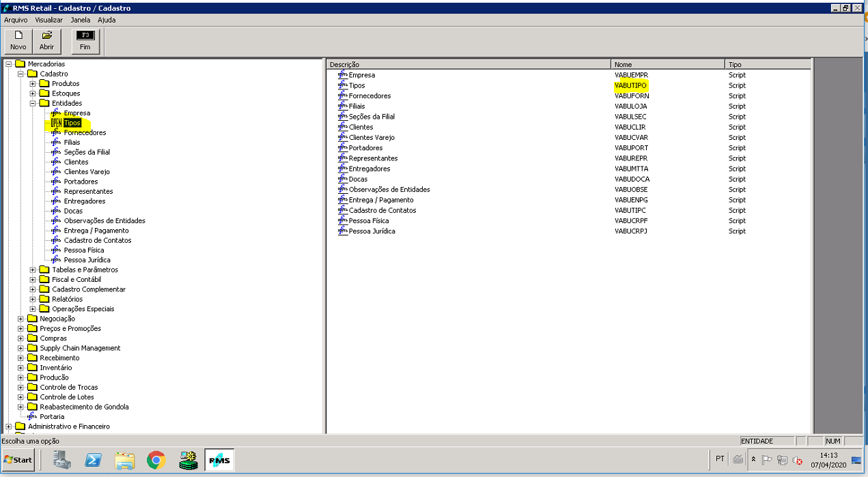The width and height of the screenshot is (868, 477).
Task: Click Compras folder icon
Action: click(x=32, y=338)
